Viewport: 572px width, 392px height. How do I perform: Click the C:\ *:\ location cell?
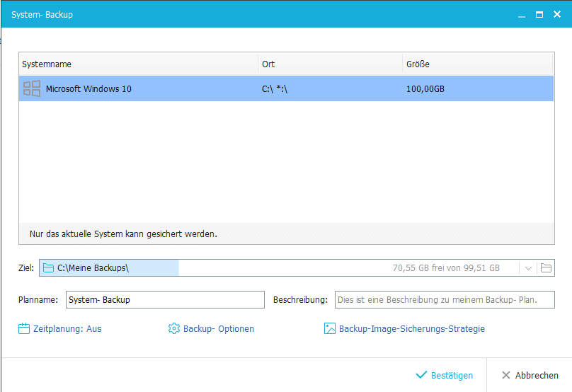[275, 89]
